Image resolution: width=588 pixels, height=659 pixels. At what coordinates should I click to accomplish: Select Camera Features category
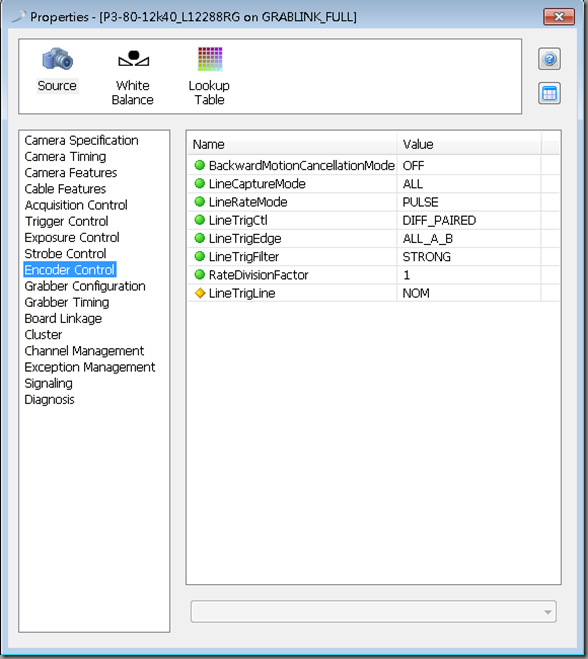71,173
